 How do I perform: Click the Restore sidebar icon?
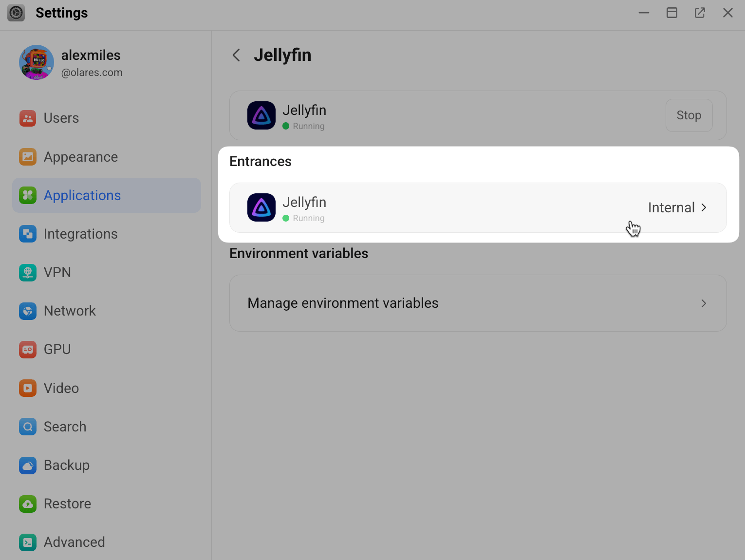[28, 504]
